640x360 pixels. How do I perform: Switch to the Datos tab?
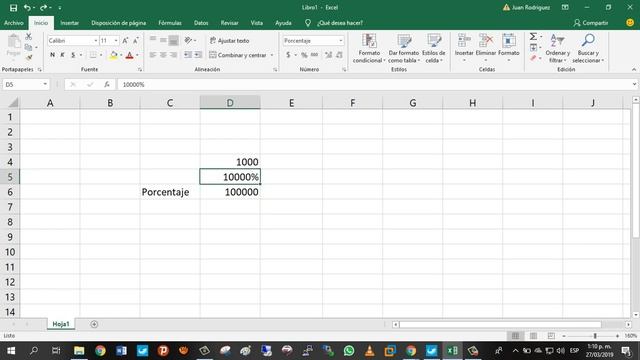(x=201, y=23)
